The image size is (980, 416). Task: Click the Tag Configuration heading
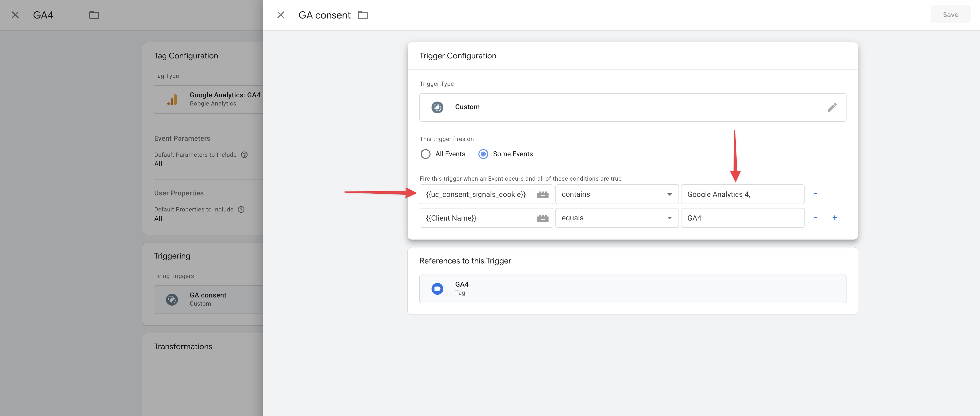(186, 56)
